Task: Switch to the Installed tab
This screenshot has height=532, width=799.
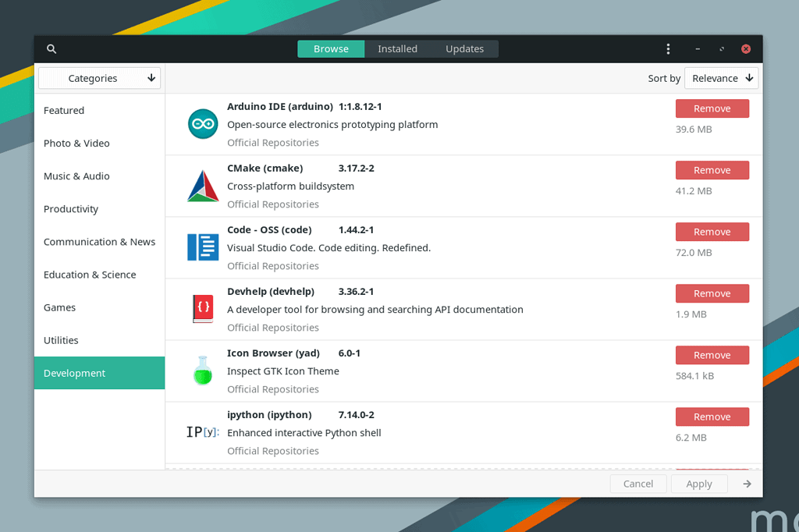Action: [398, 48]
